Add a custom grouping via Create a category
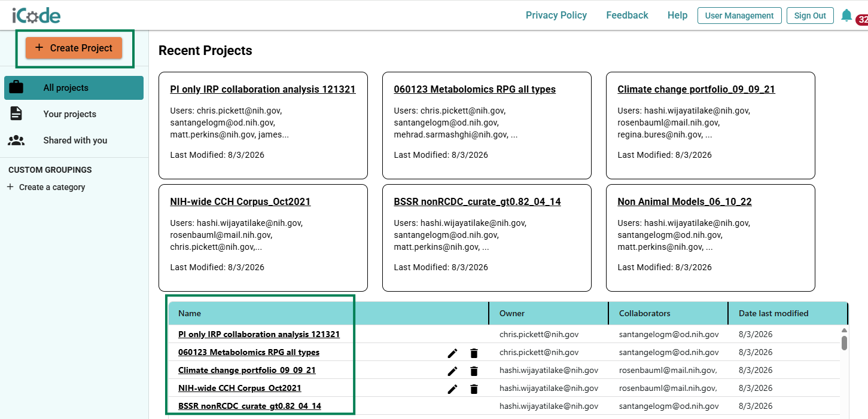This screenshot has width=868, height=419. click(46, 187)
